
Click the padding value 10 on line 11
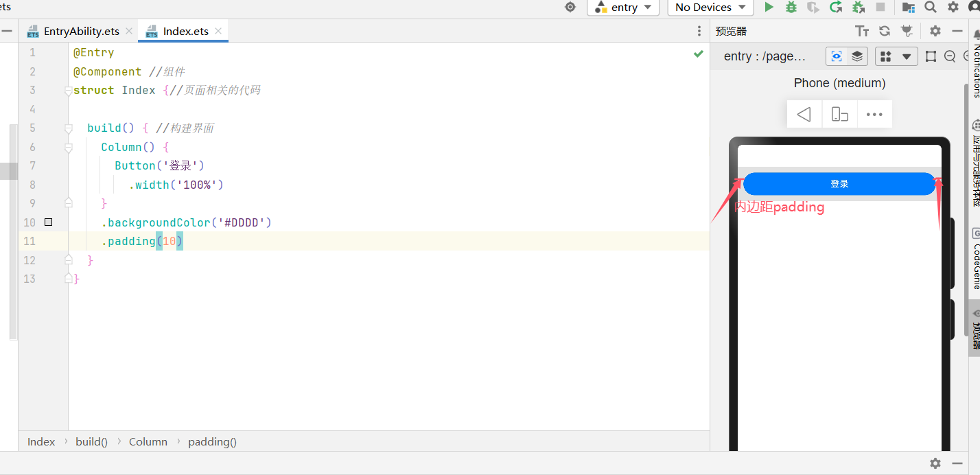[x=170, y=242]
